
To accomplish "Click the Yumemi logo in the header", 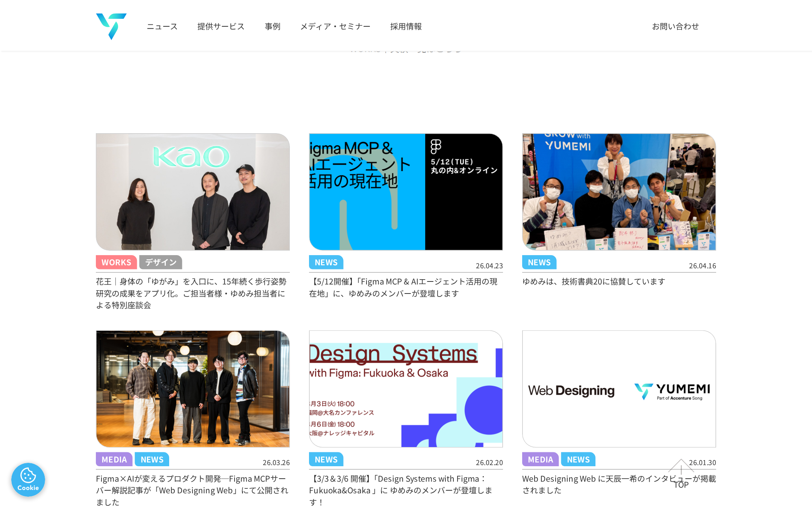I will pyautogui.click(x=111, y=26).
